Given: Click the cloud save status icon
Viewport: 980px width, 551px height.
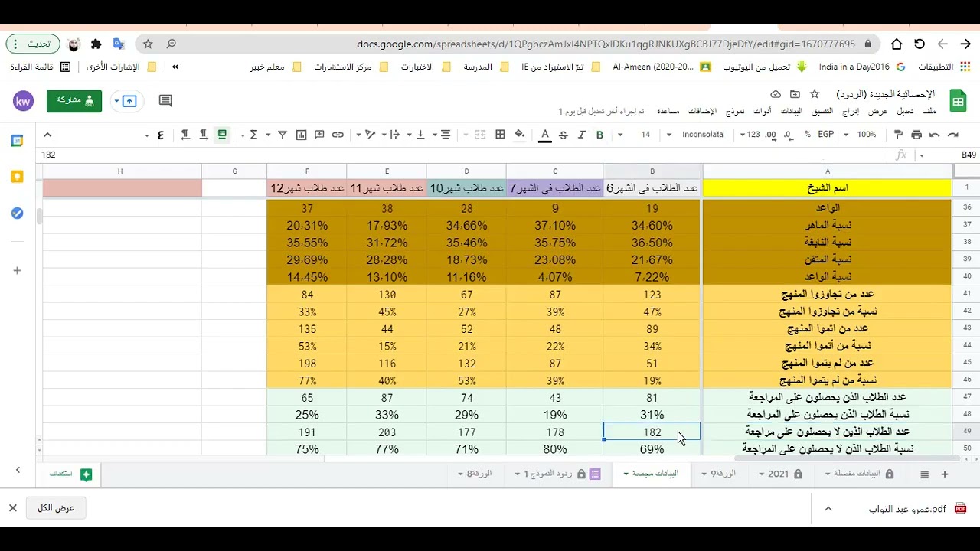Looking at the screenshot, I should [776, 94].
